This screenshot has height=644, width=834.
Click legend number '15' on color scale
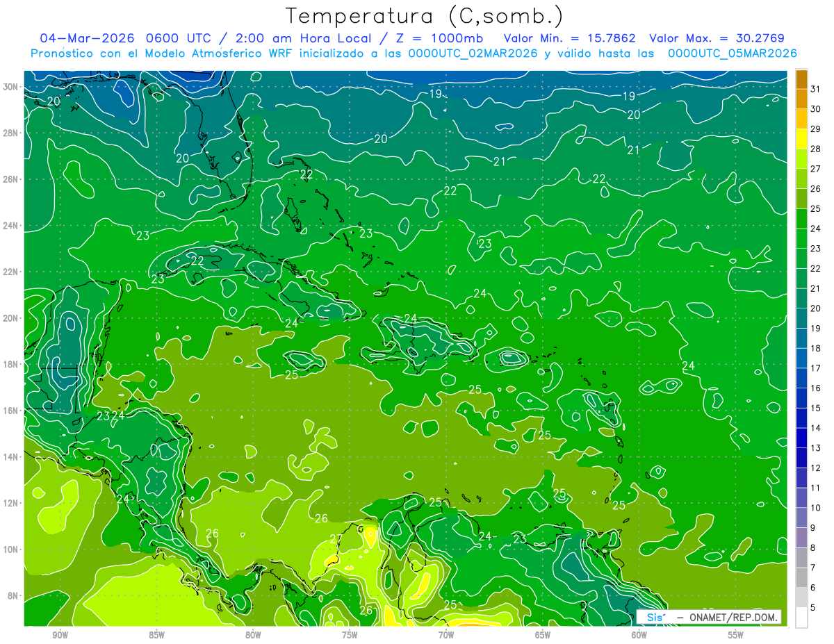[x=816, y=408]
